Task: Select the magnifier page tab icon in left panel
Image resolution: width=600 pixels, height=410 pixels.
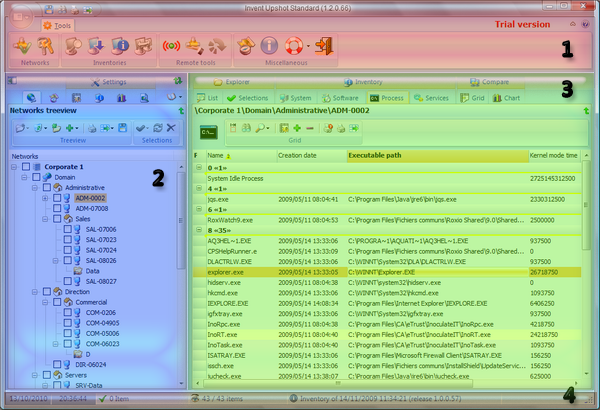Action: click(144, 98)
